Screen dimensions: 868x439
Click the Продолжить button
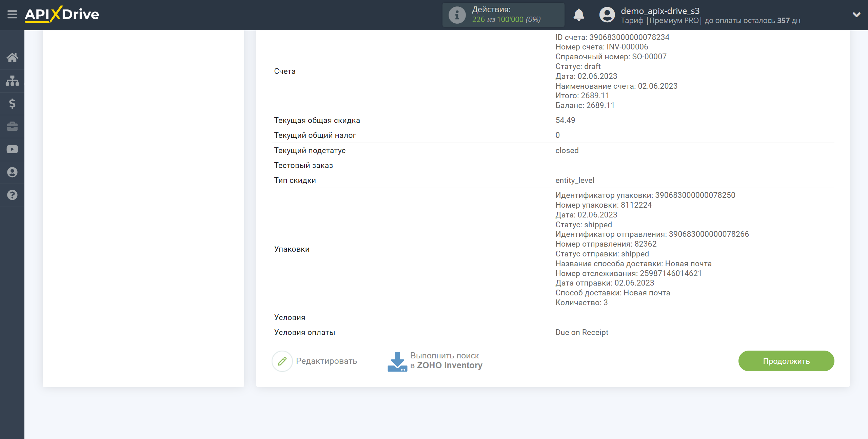pos(786,361)
